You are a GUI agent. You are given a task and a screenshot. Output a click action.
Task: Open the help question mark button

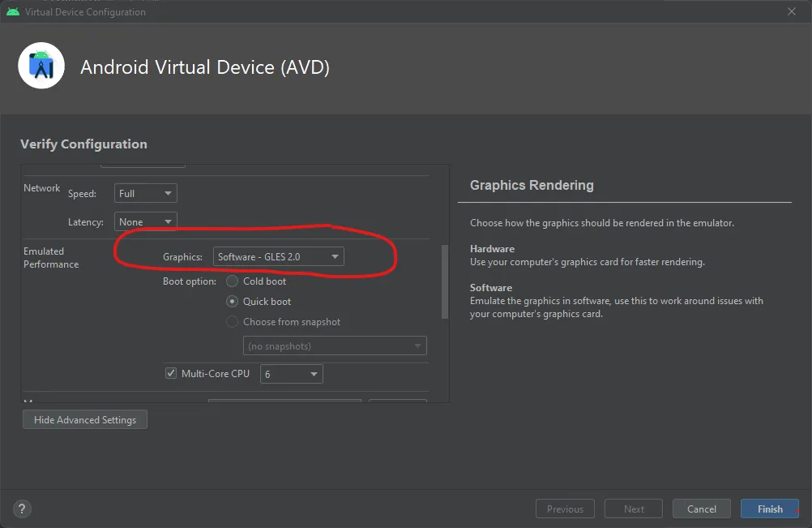pos(22,509)
